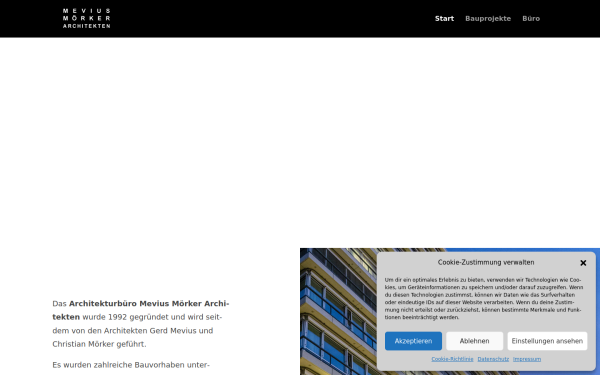Screen dimensions: 600x375
Task: Open the Start menu item
Action: (x=444, y=18)
